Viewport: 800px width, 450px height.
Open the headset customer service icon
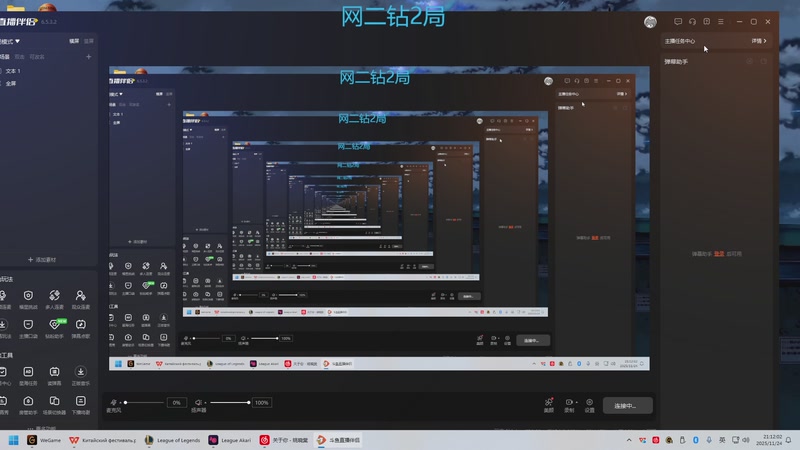tap(692, 21)
